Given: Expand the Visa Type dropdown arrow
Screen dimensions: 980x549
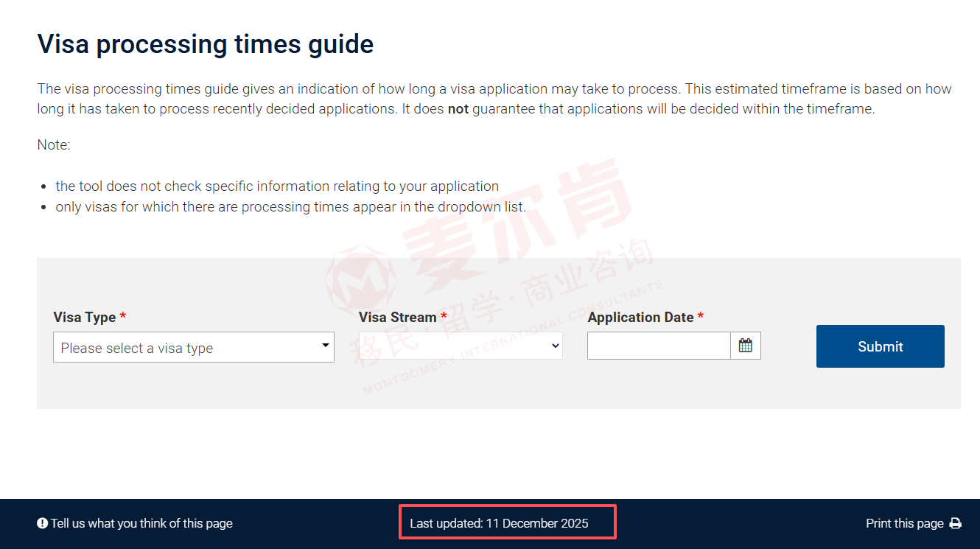Looking at the screenshot, I should (326, 346).
